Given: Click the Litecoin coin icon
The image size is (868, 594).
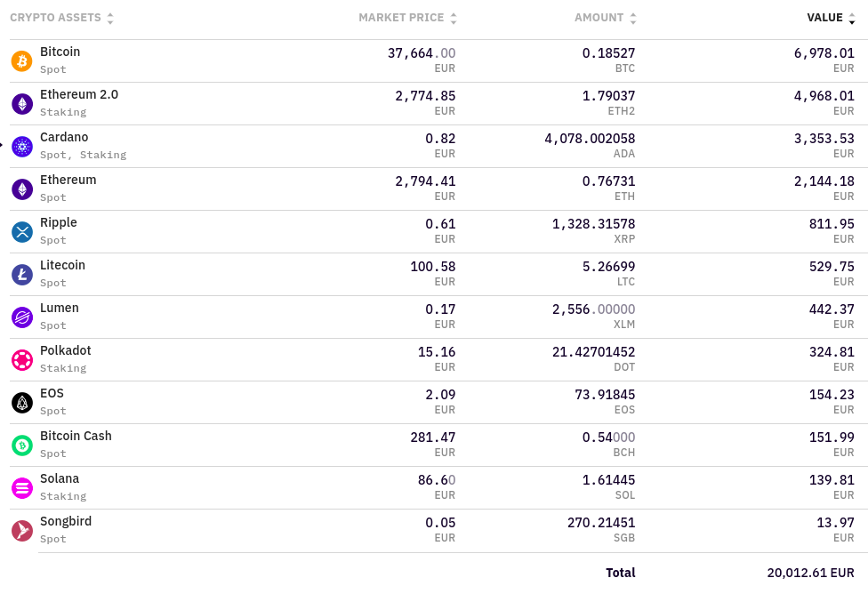Looking at the screenshot, I should (x=22, y=275).
